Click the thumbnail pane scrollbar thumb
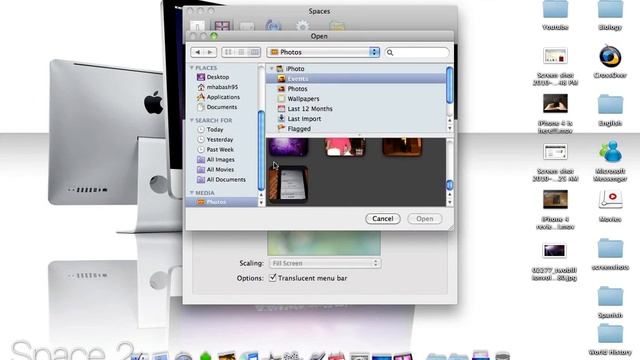The height and width of the screenshot is (360, 640). 450,185
